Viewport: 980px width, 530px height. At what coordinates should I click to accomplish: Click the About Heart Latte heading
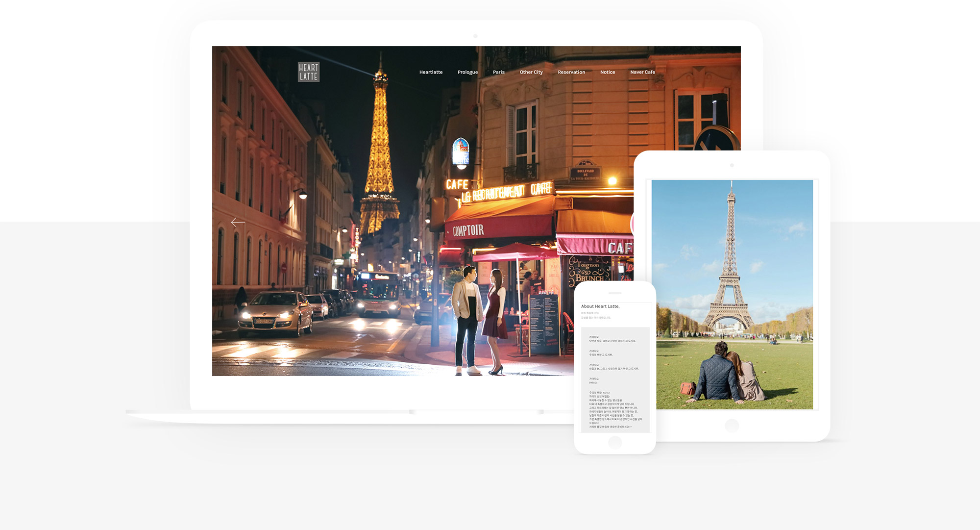coord(600,306)
